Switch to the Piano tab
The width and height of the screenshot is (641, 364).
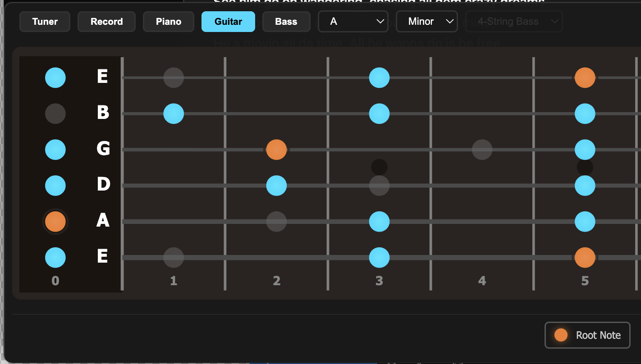[x=169, y=22]
